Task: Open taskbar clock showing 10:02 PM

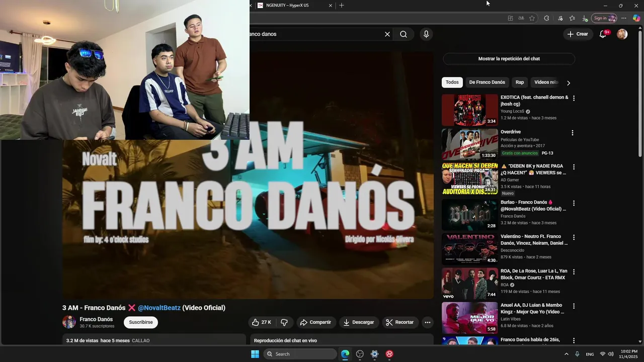Action: pos(629,354)
